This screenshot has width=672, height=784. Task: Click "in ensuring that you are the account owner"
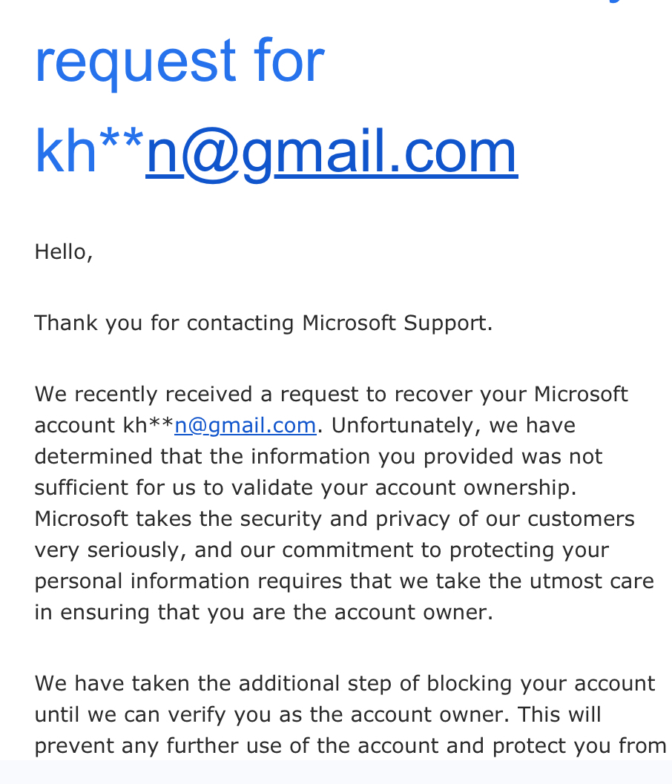tap(263, 612)
